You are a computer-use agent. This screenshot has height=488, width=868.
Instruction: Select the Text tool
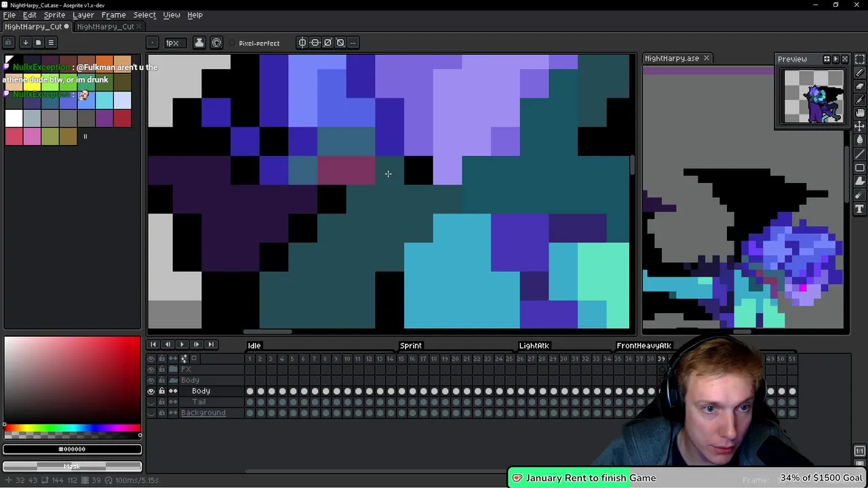pyautogui.click(x=860, y=209)
